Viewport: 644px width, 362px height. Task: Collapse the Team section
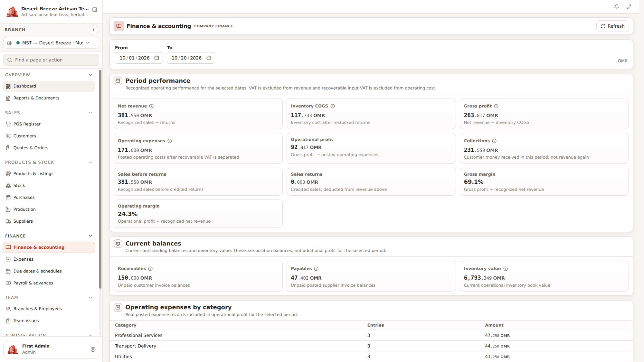pyautogui.click(x=90, y=298)
